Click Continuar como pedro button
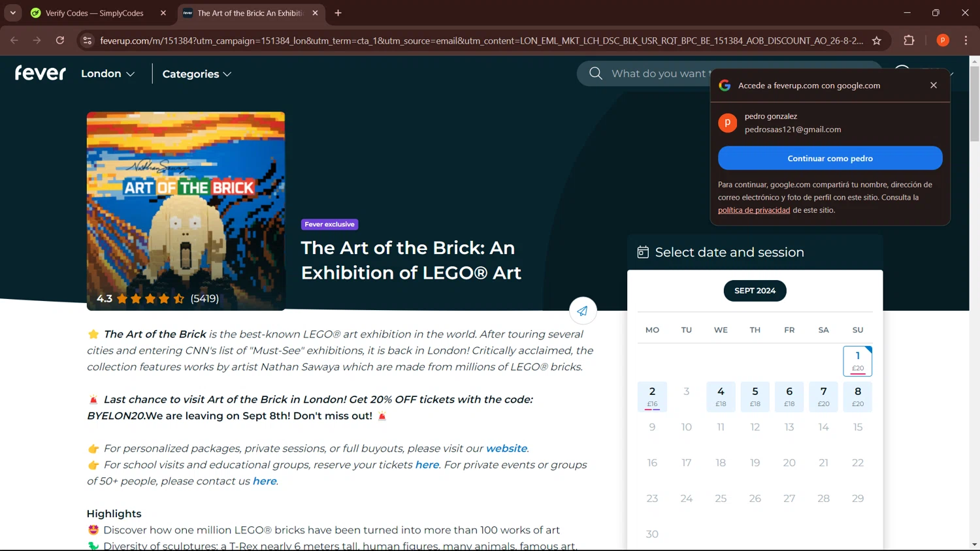 [830, 158]
